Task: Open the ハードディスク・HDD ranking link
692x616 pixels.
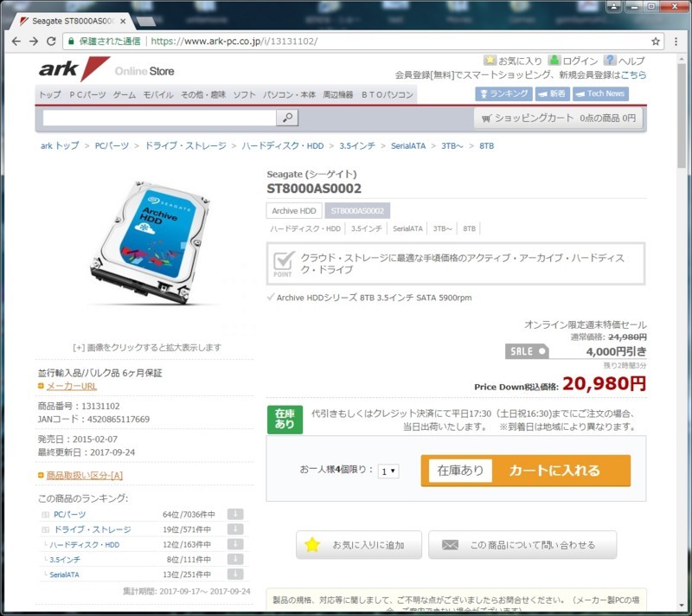Action: pyautogui.click(x=84, y=545)
